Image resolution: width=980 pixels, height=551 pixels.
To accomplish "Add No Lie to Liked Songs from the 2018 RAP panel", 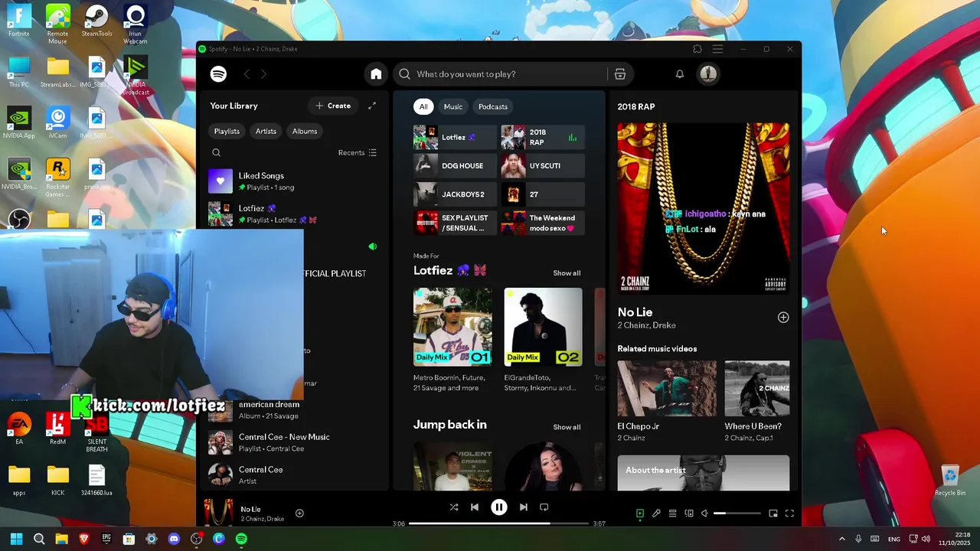I will pos(783,318).
